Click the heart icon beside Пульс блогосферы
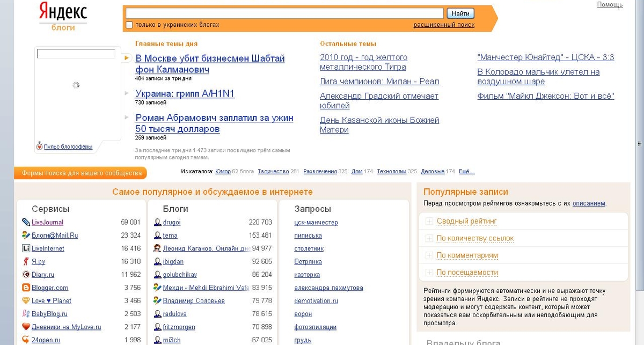 click(x=39, y=146)
